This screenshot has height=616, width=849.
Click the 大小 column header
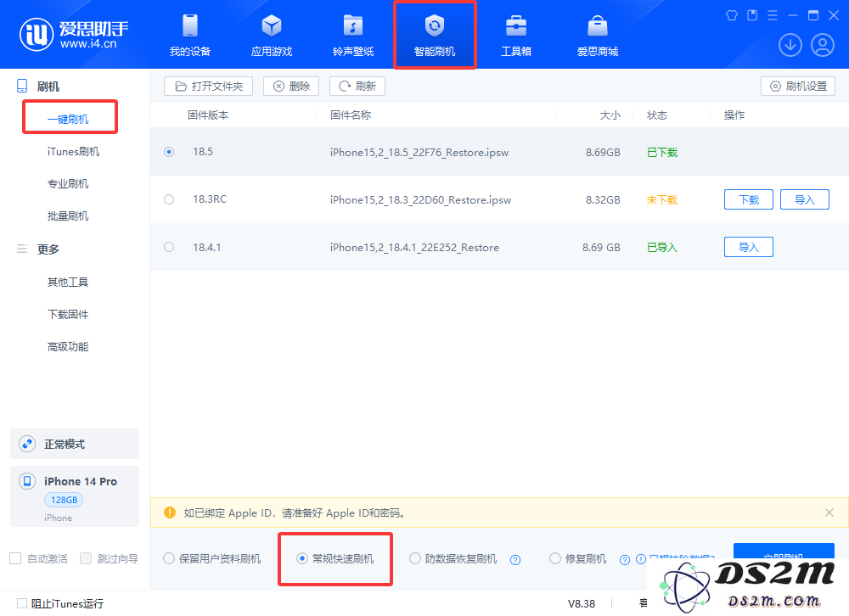pyautogui.click(x=610, y=115)
